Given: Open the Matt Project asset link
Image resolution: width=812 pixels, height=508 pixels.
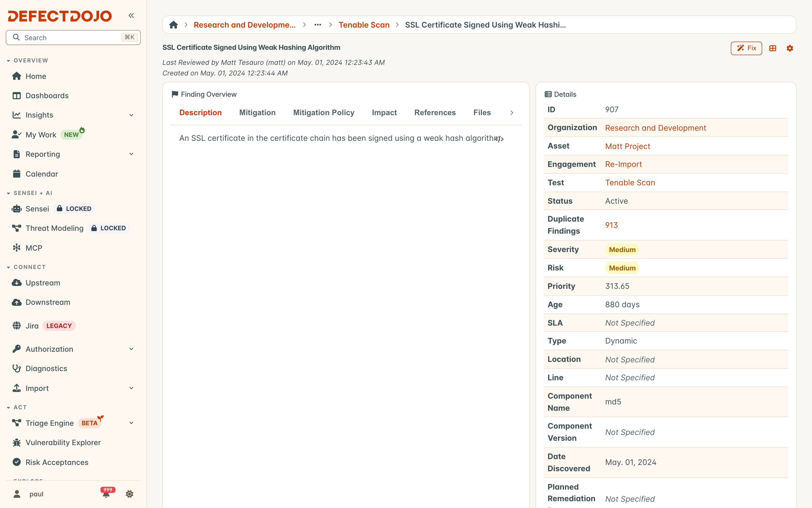Looking at the screenshot, I should 627,147.
